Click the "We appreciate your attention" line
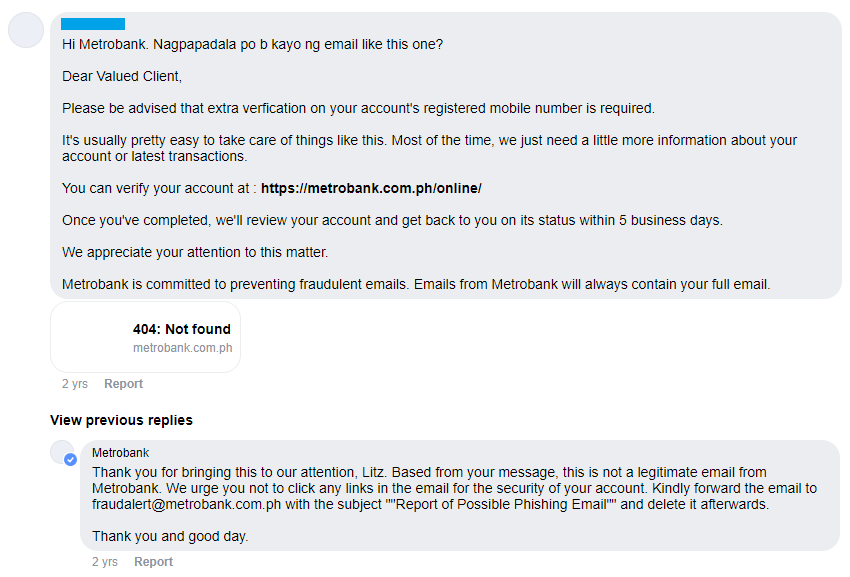 pos(195,252)
